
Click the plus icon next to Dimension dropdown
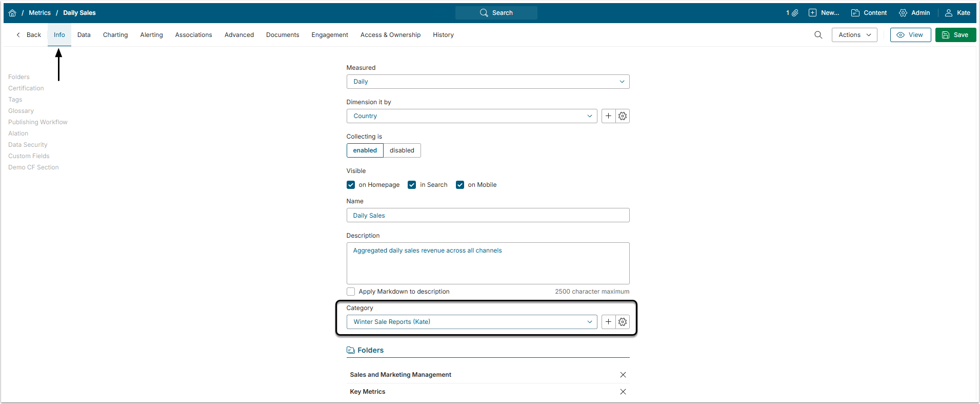point(608,116)
